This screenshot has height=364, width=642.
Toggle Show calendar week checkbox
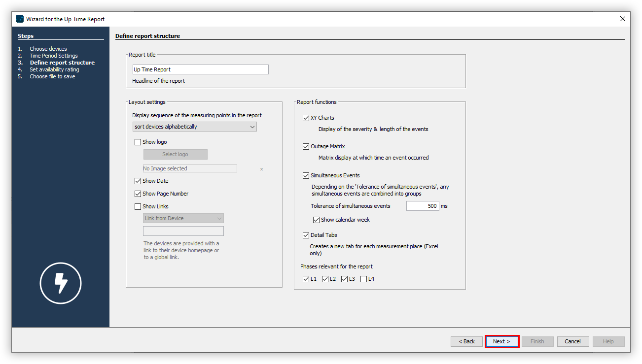[x=317, y=220]
